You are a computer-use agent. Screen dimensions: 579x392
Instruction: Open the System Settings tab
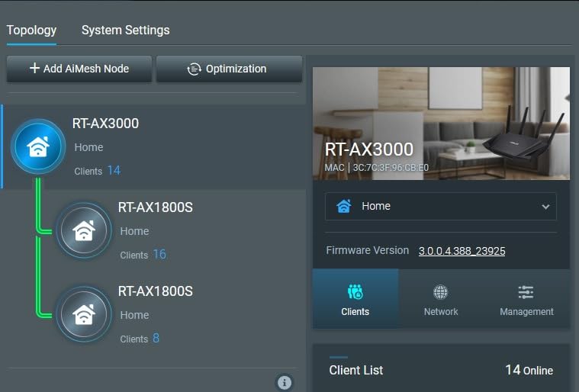click(126, 31)
